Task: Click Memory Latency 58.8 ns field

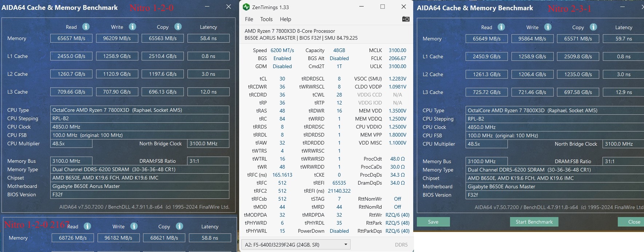Action: [210, 238]
